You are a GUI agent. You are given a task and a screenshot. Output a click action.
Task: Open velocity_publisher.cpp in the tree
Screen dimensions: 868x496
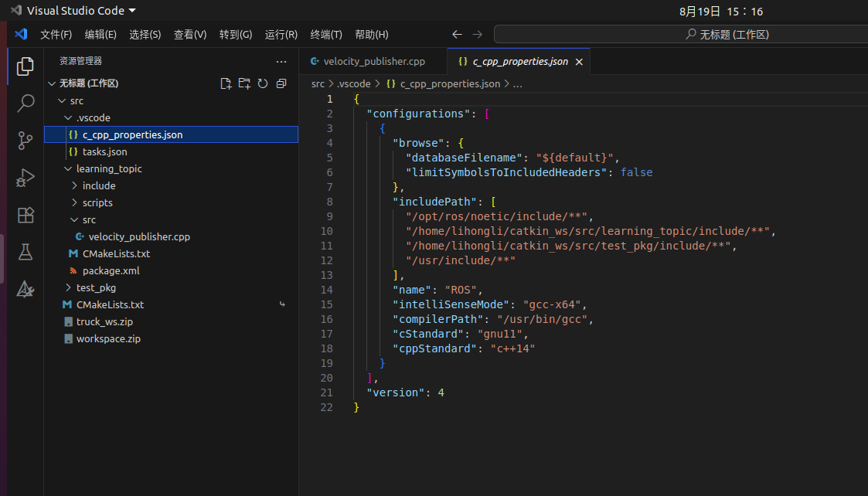[171, 237]
